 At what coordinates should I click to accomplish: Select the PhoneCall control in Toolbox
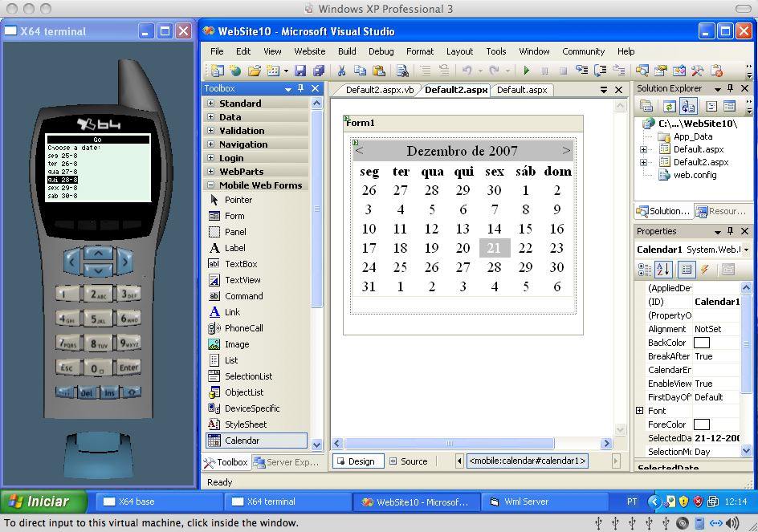click(x=257, y=328)
